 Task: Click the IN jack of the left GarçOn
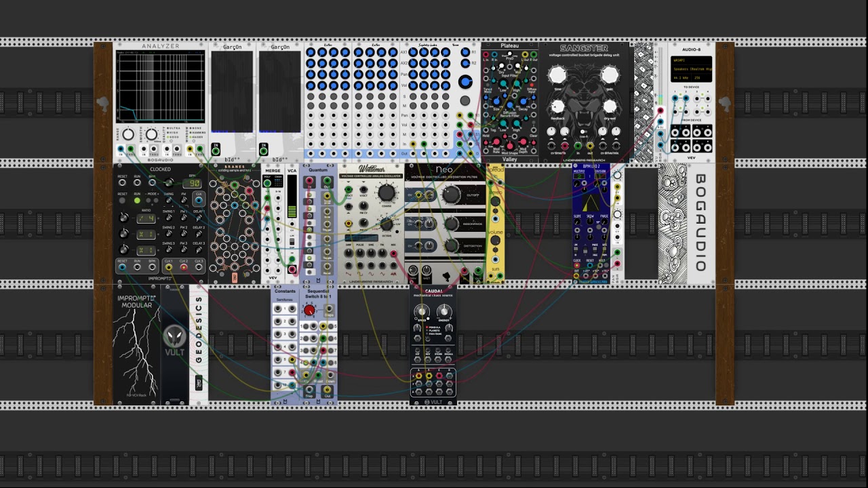216,151
